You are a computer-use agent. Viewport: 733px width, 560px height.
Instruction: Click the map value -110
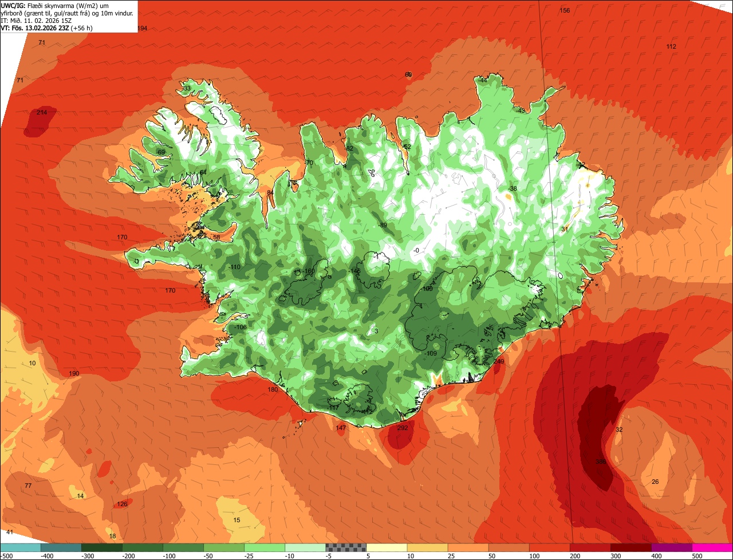(234, 267)
